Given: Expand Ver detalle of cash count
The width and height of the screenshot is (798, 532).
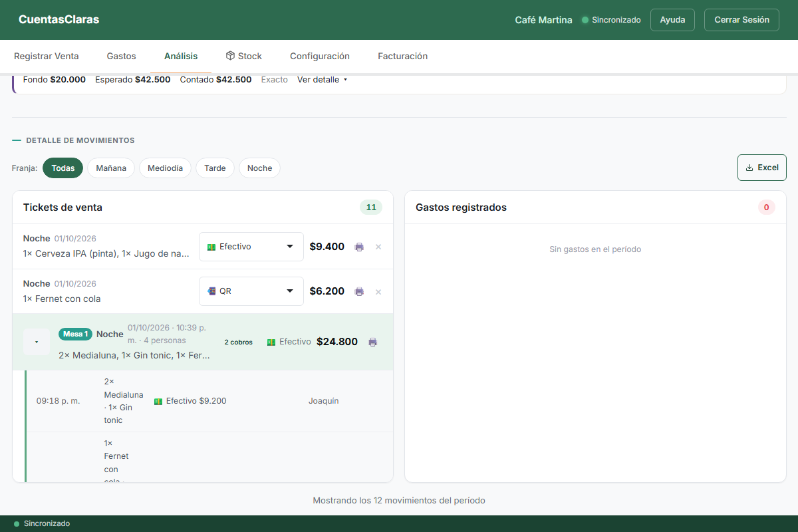Looking at the screenshot, I should pyautogui.click(x=323, y=80).
